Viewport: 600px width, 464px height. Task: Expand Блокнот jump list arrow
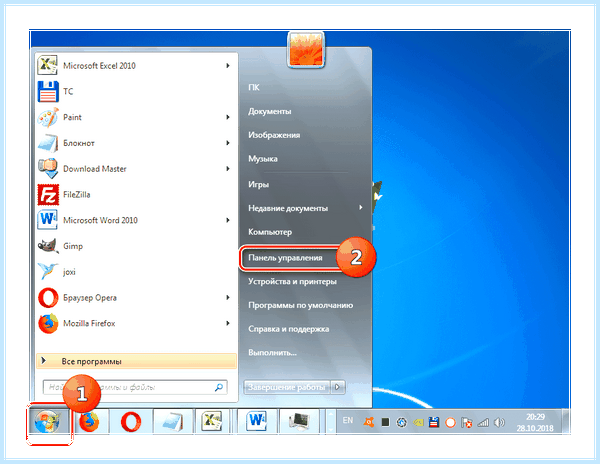click(x=228, y=143)
